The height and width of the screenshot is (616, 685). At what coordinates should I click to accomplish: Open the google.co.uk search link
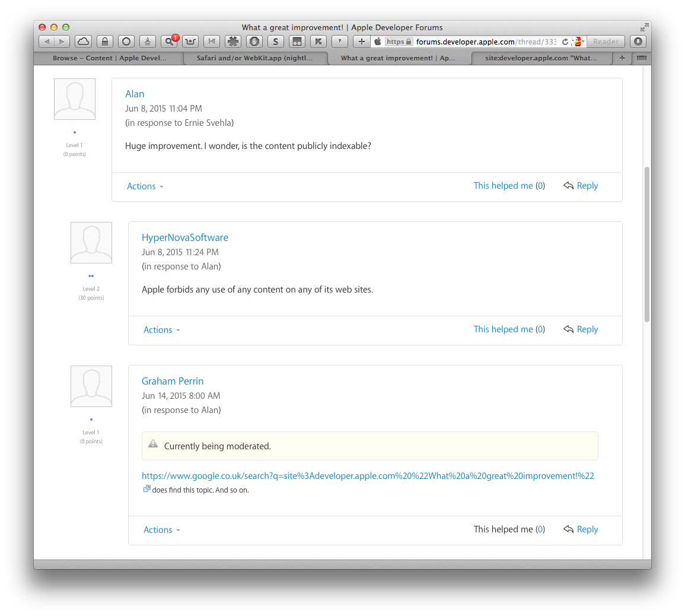point(368,476)
